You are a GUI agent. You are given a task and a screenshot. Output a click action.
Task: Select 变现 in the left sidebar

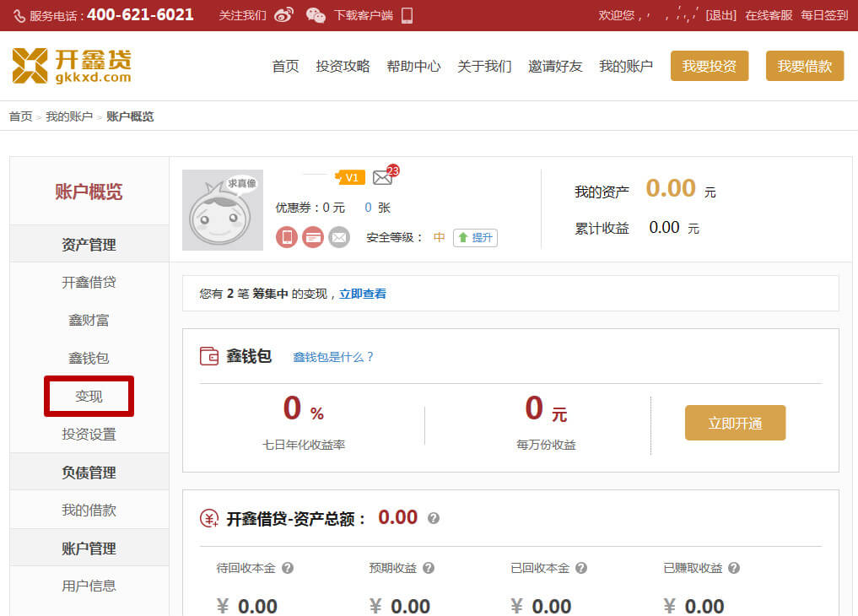[x=89, y=397]
